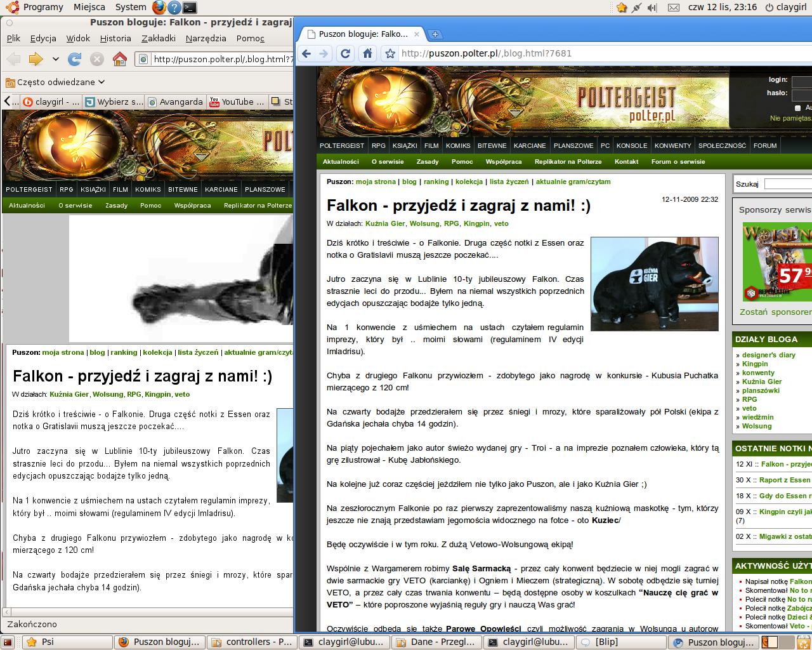
Task: Click the clock czw 12 lis, 23:16
Action: [x=723, y=7]
